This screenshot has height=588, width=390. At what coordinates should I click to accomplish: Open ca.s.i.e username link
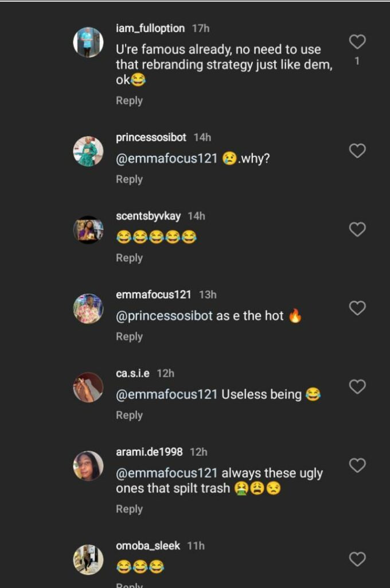coord(132,373)
